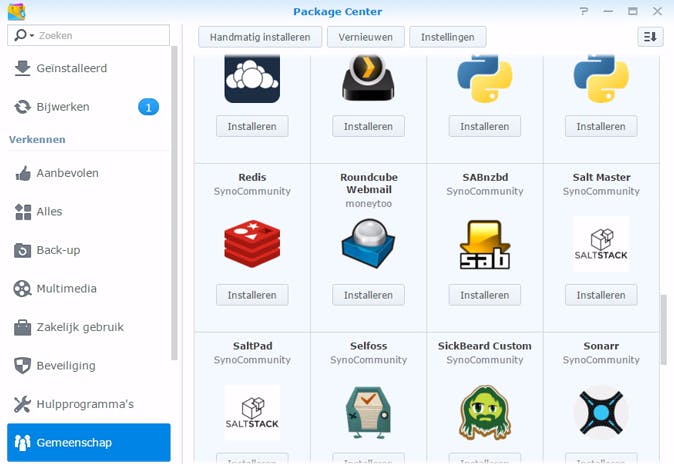Click the sidebar vertical scrollbar
The width and height of the screenshot is (674, 464).
pos(174,203)
